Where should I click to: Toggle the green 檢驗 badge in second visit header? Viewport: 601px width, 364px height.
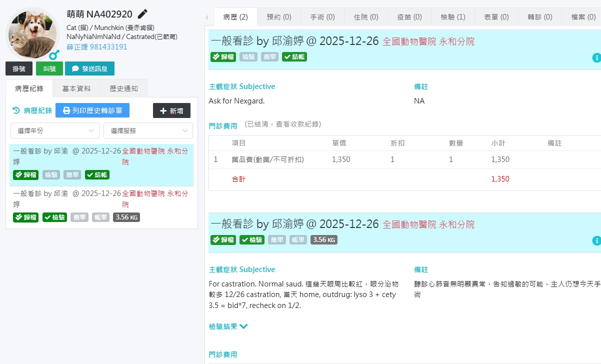pos(252,239)
